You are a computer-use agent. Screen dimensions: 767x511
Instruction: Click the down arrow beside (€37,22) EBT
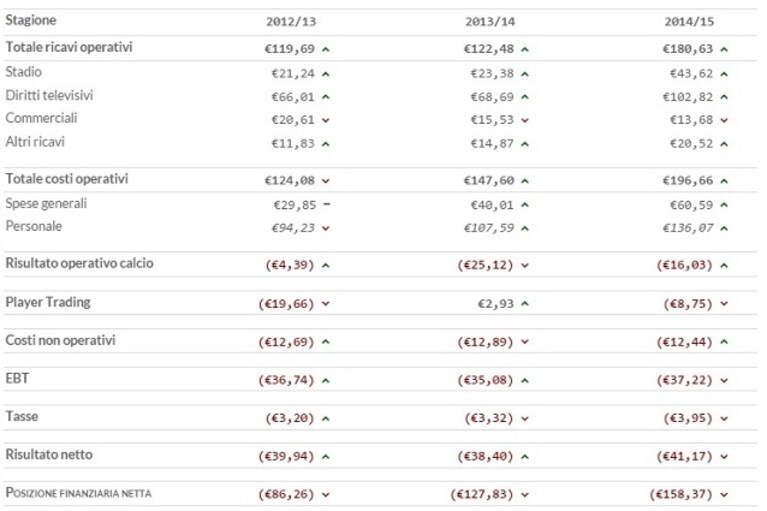click(724, 380)
